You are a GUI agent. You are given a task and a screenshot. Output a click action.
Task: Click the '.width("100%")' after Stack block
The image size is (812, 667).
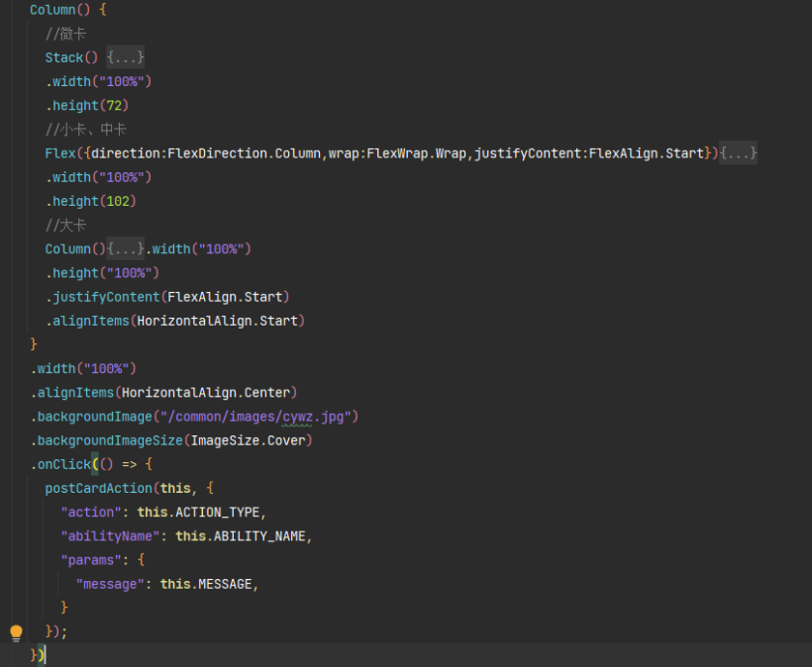click(x=98, y=82)
